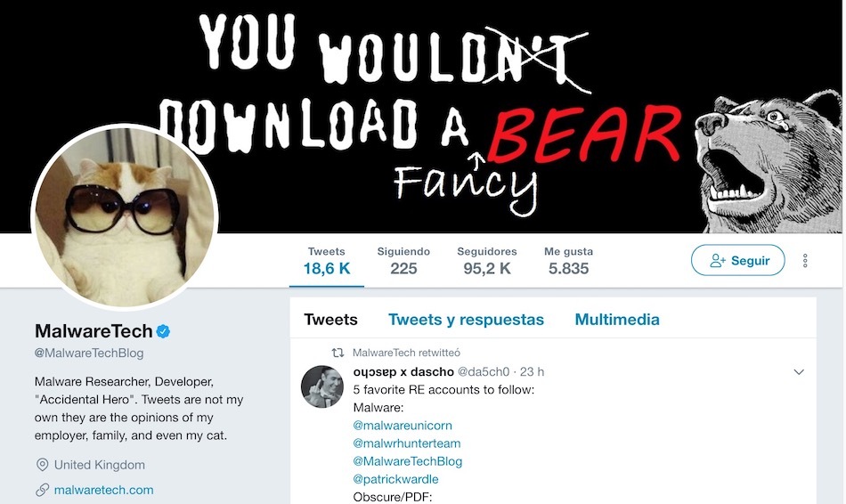Click the three-dot more options icon
The image size is (846, 504).
pos(804,261)
